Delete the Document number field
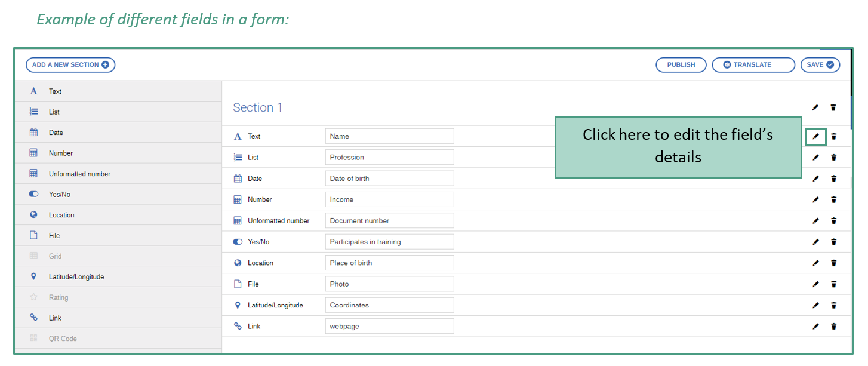Screen dimensions: 868x366 (833, 221)
